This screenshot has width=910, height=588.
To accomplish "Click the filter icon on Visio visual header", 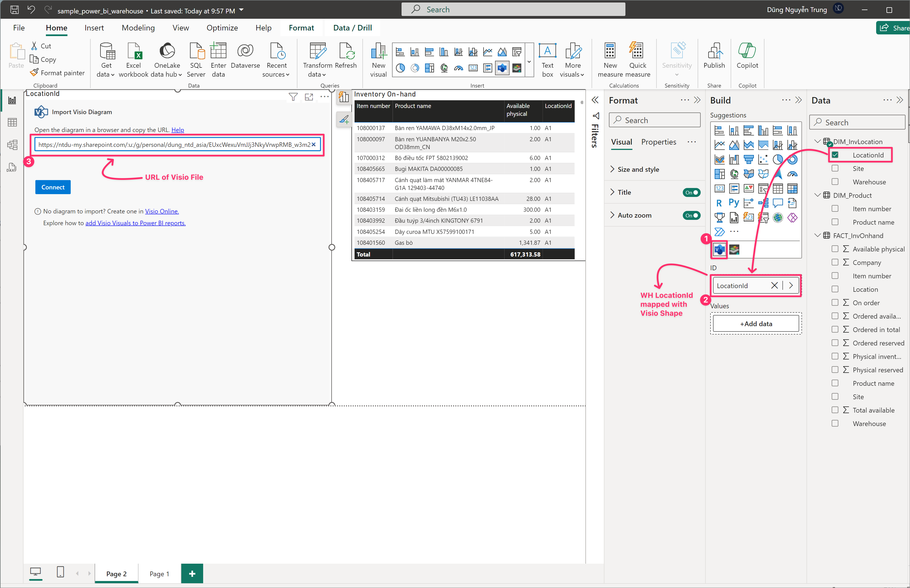I will tap(293, 97).
